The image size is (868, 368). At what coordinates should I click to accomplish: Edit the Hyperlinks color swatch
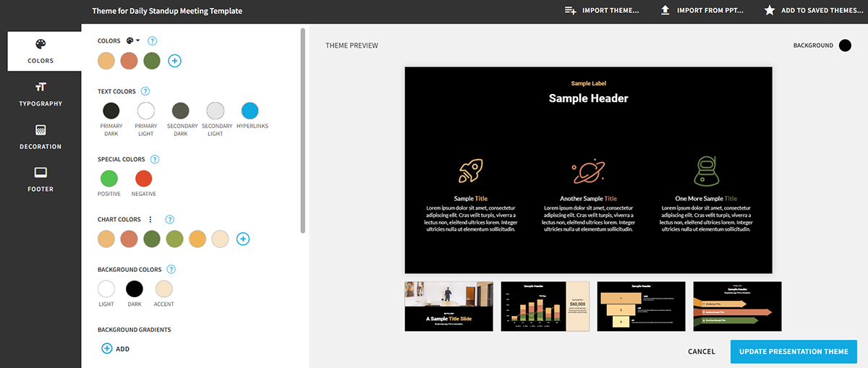pyautogui.click(x=250, y=111)
